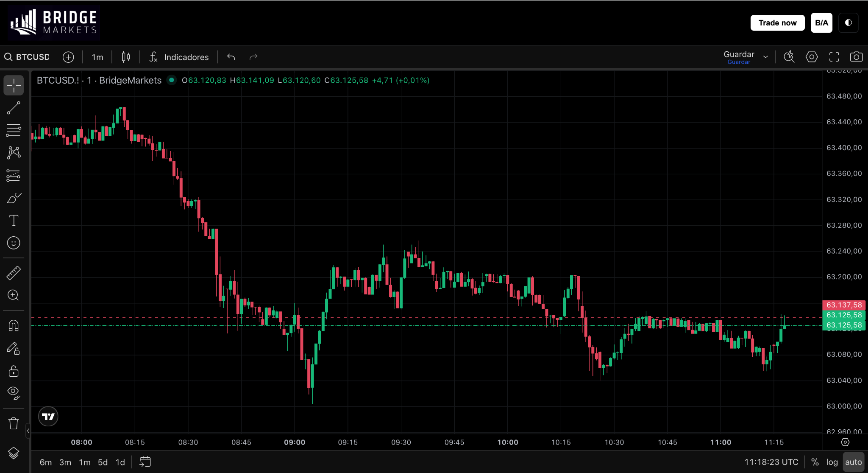Activate the zoom in tool
The image size is (868, 473).
[14, 295]
